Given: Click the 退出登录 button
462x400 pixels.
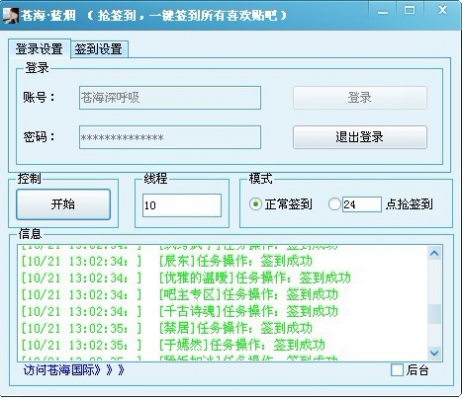Looking at the screenshot, I should coord(360,137).
